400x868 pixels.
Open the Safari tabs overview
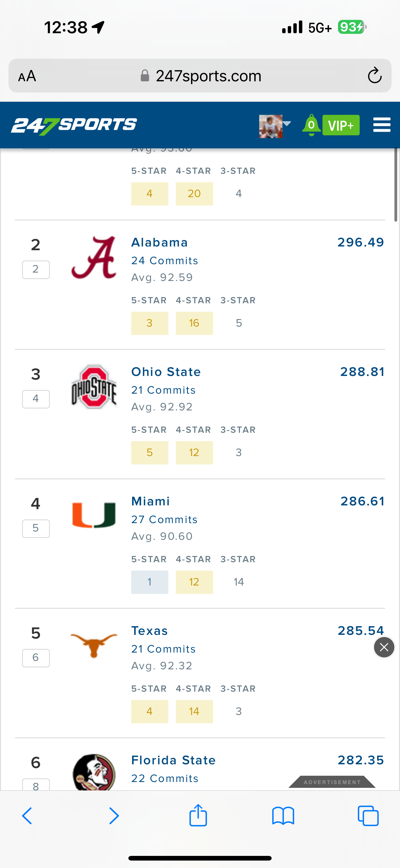[368, 816]
